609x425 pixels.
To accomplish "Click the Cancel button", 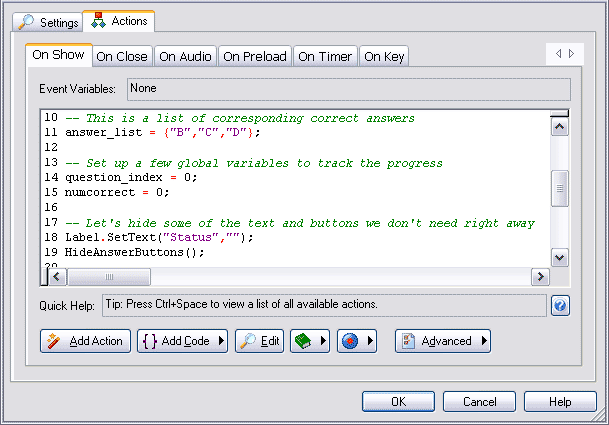I will pos(479,401).
